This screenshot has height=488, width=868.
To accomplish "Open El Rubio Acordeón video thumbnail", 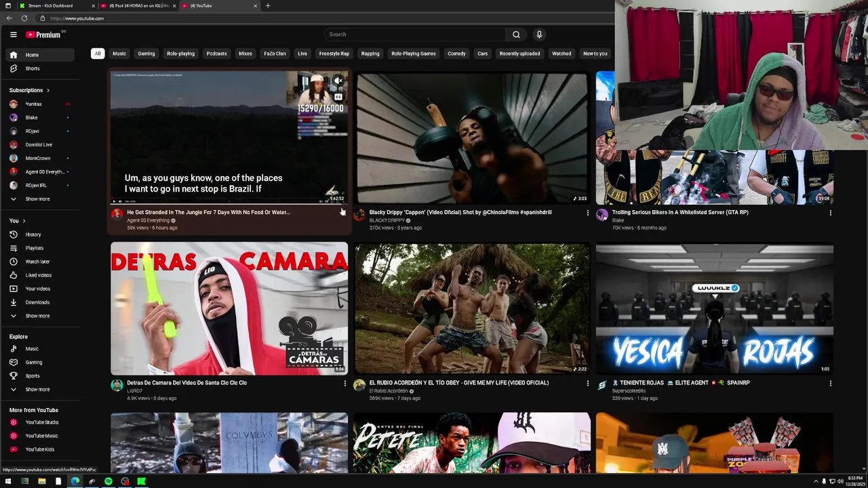I will coord(472,308).
